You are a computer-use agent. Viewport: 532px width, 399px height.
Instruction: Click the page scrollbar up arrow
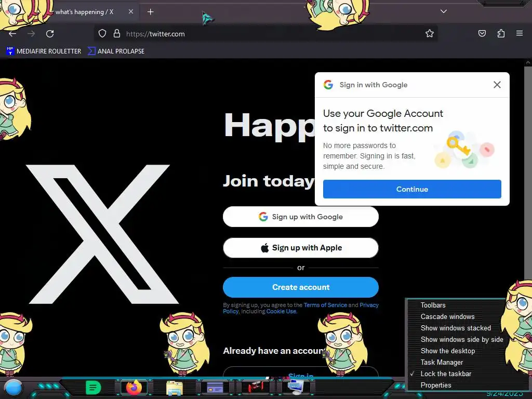point(528,62)
